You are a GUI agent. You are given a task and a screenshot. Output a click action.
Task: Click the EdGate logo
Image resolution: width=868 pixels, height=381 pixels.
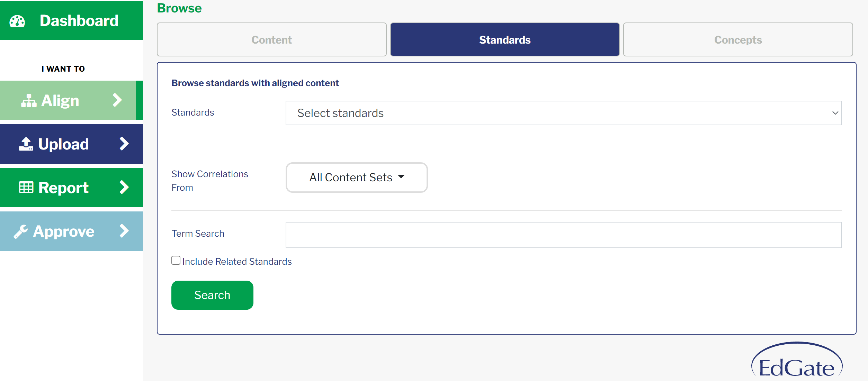(x=797, y=361)
